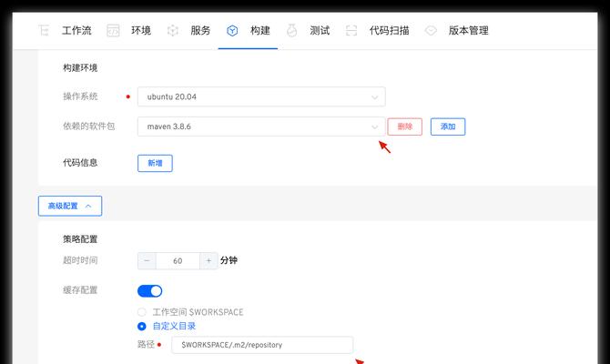The width and height of the screenshot is (610, 364).
Task: Click the chevron arrow in maven 3.8.6 dropdown
Action: point(374,126)
